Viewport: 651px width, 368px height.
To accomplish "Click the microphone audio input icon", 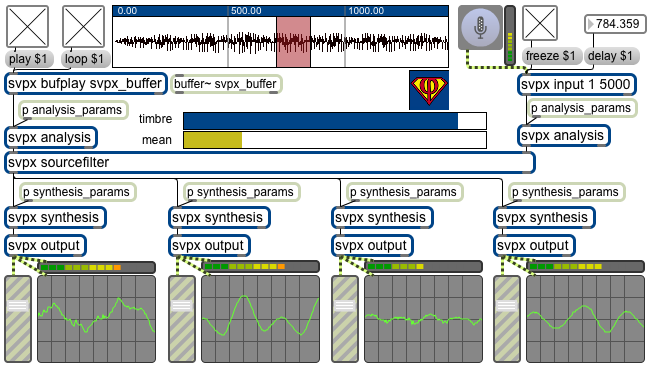I will 480,27.
